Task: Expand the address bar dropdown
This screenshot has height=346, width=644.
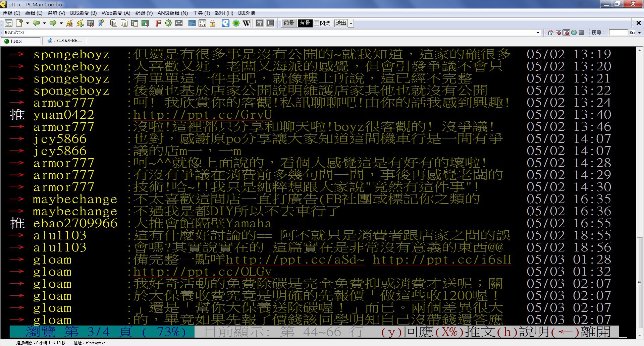Action: click(538, 33)
